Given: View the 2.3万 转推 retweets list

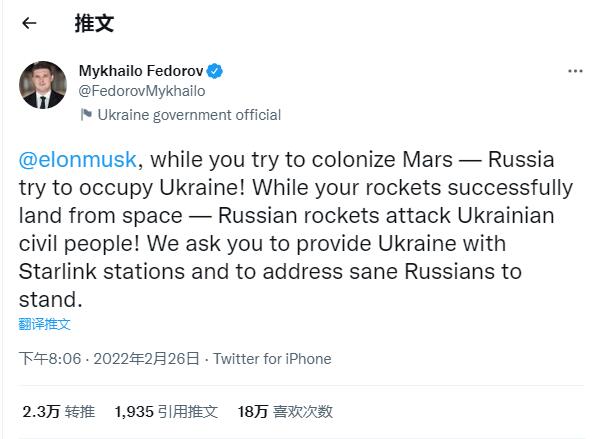Looking at the screenshot, I should coord(58,411).
